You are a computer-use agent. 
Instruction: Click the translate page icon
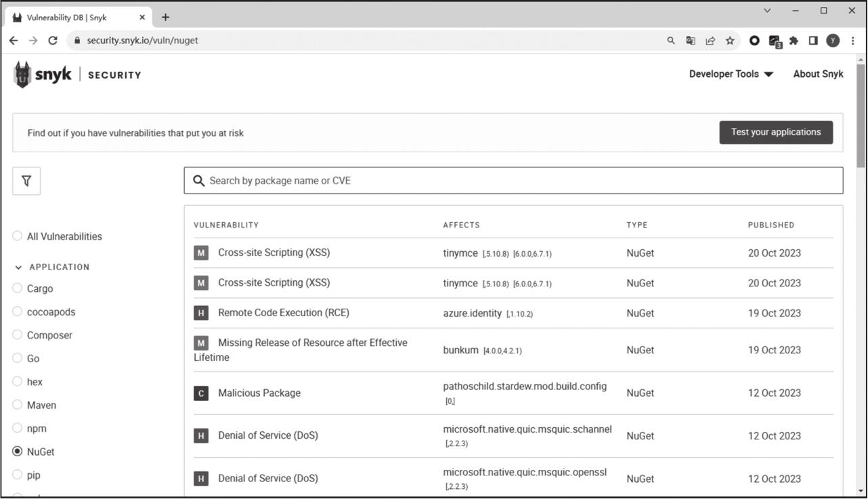pyautogui.click(x=691, y=41)
